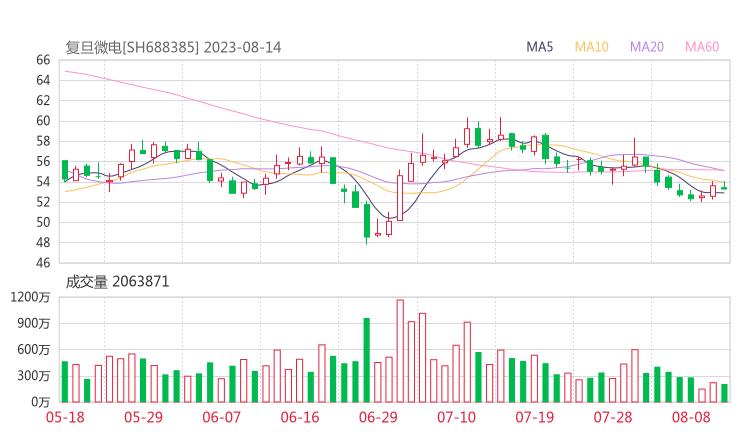The width and height of the screenshot is (740, 440).
Task: Click the 06-16 date axis label
Action: pos(300,417)
